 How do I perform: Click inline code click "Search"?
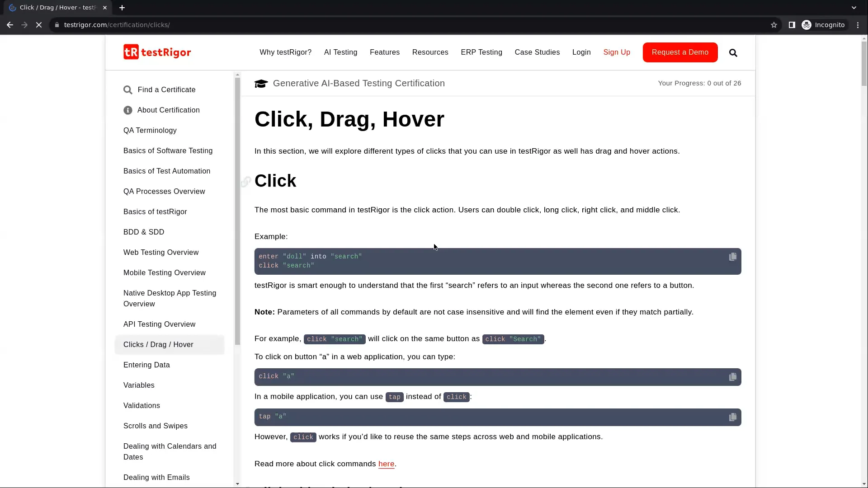[513, 339]
